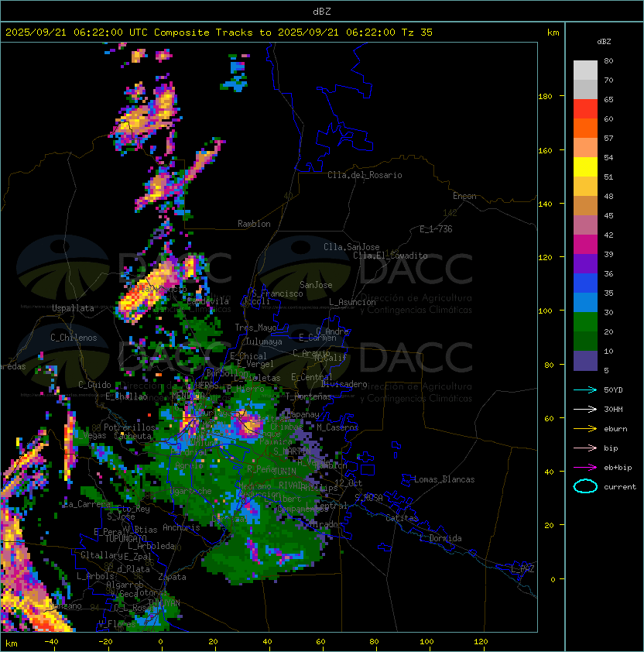Click the 'E_1-736' map label
This screenshot has width=644, height=652.
[436, 229]
